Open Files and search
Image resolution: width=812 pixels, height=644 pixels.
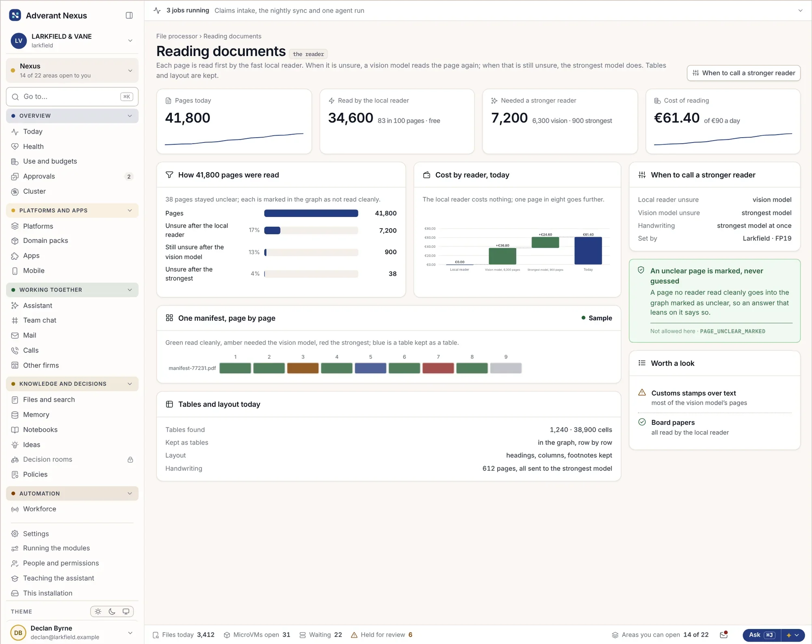point(72,400)
